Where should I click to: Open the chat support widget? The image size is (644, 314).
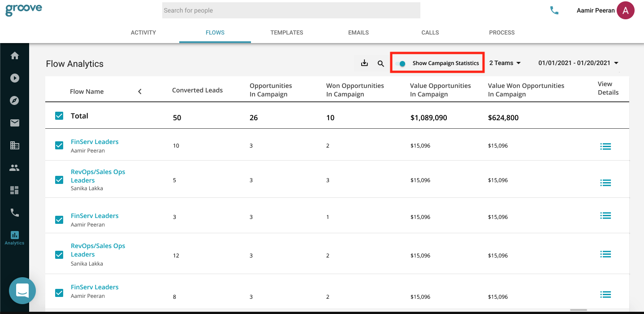pos(22,291)
